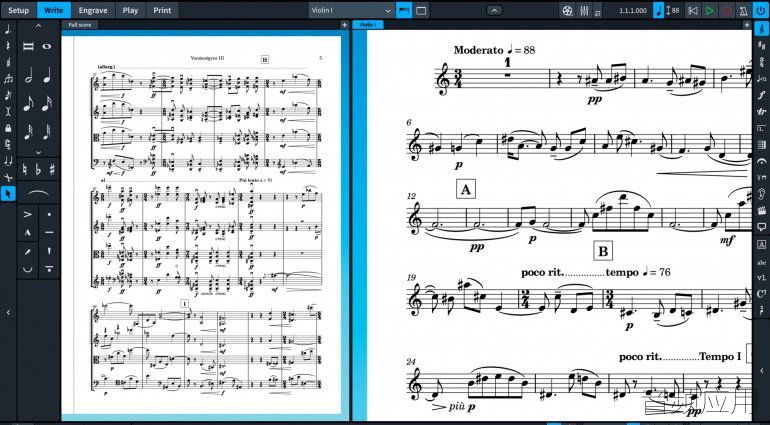The height and width of the screenshot is (425, 770).
Task: Choose the 32nd note duration
Action: pos(28,132)
